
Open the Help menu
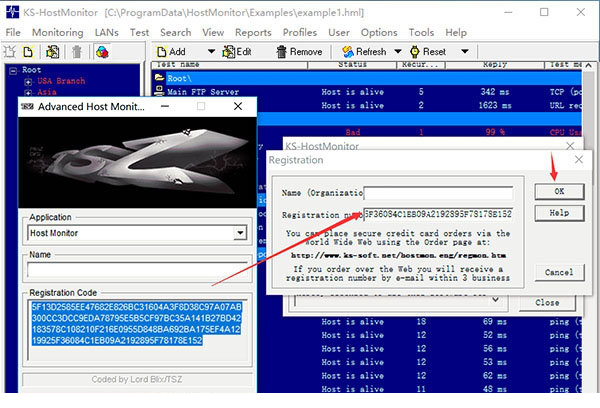pos(456,33)
